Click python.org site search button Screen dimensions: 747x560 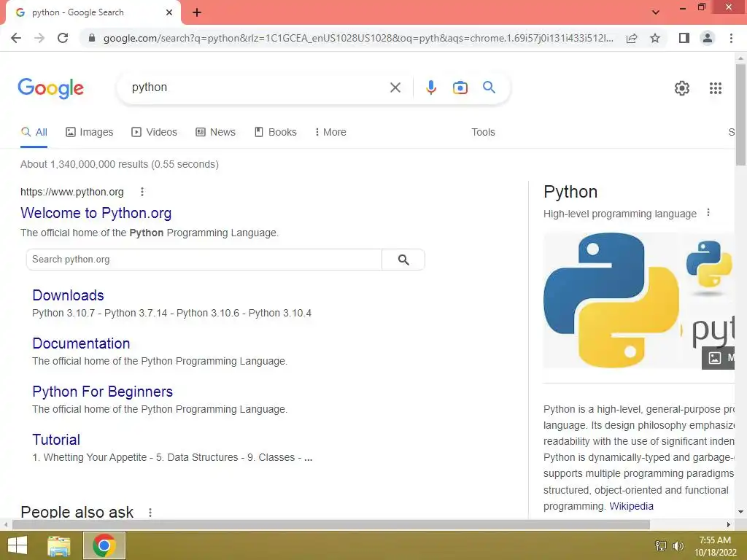(403, 260)
